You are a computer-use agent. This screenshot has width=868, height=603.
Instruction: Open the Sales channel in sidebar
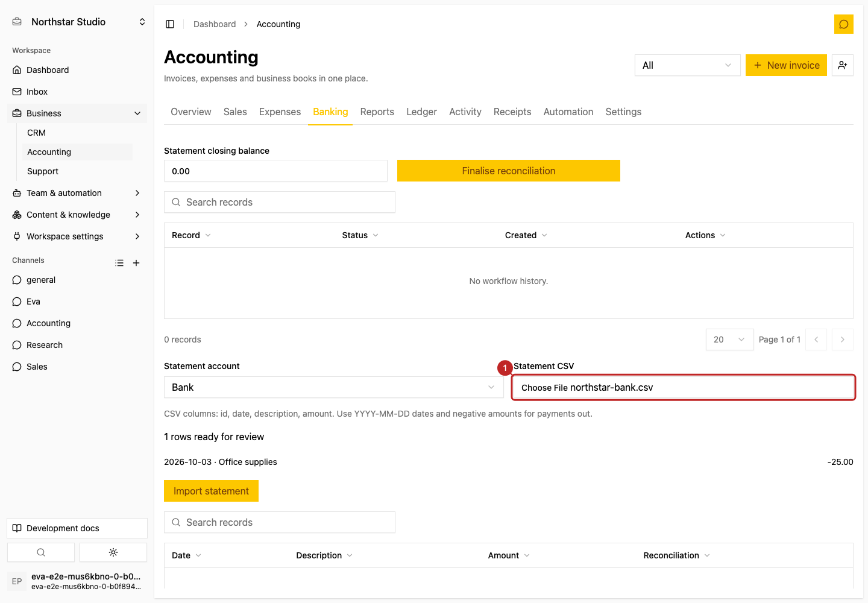(x=77, y=367)
